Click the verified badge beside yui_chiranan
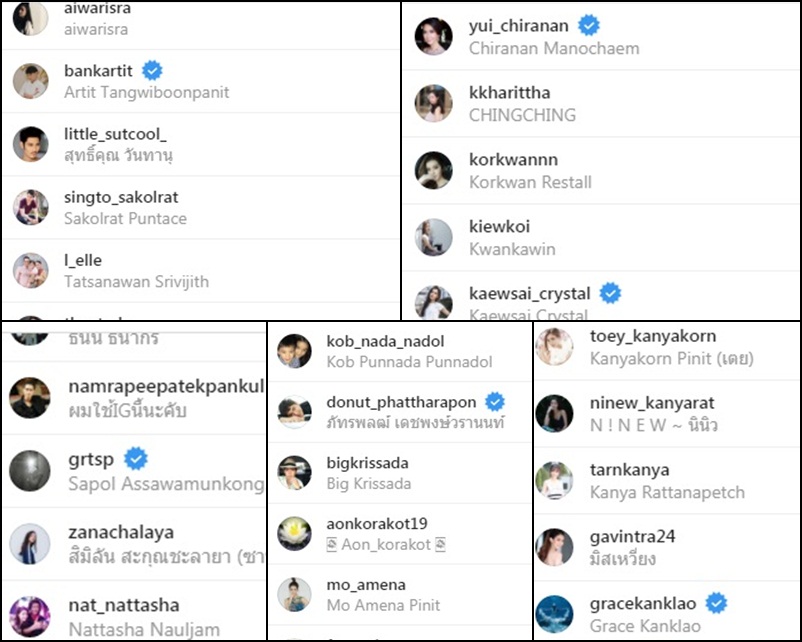This screenshot has width=802, height=642. [589, 25]
